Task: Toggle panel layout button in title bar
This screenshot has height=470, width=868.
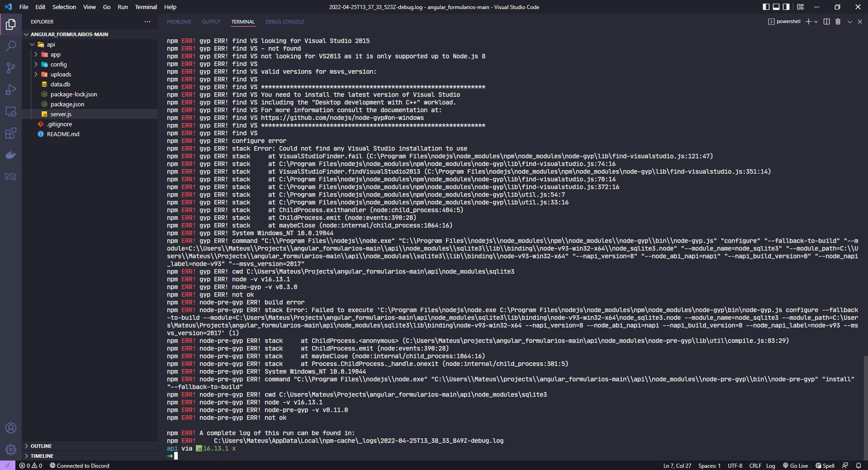Action: click(776, 7)
